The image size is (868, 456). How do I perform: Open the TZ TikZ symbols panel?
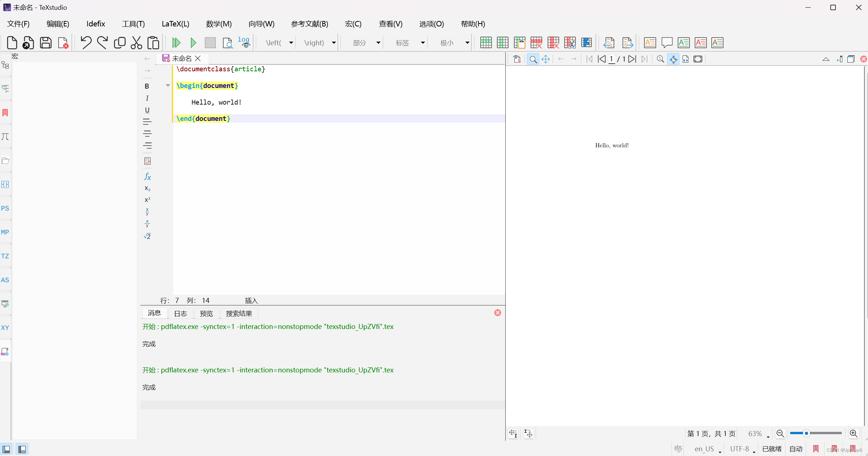click(5, 256)
